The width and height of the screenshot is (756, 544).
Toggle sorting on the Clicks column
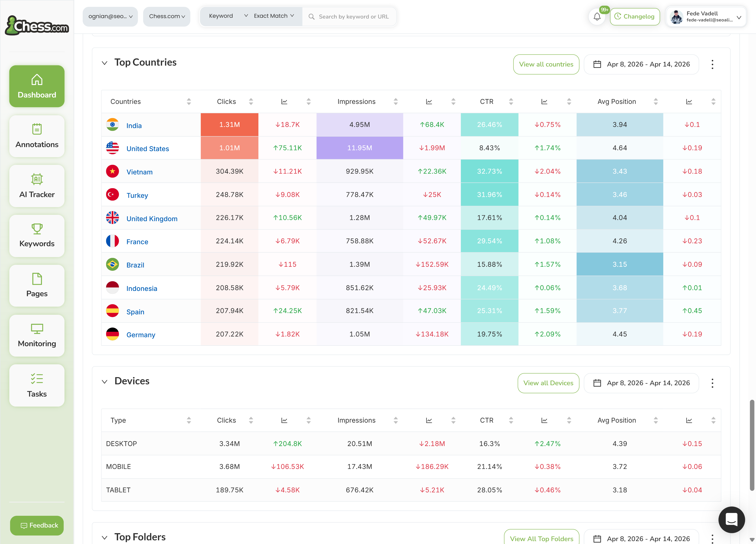coord(251,101)
